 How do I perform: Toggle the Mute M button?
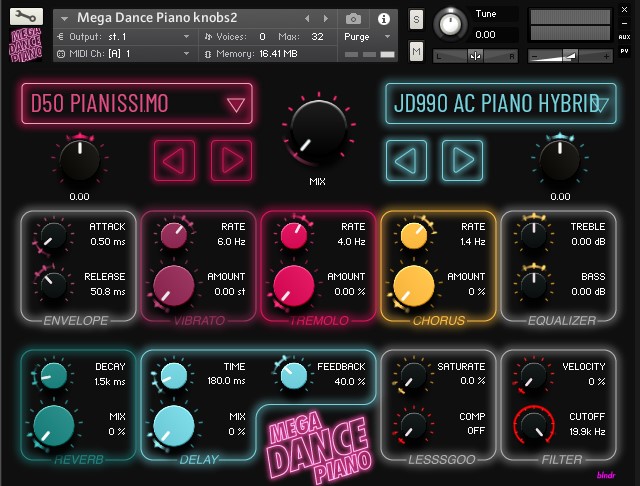416,51
